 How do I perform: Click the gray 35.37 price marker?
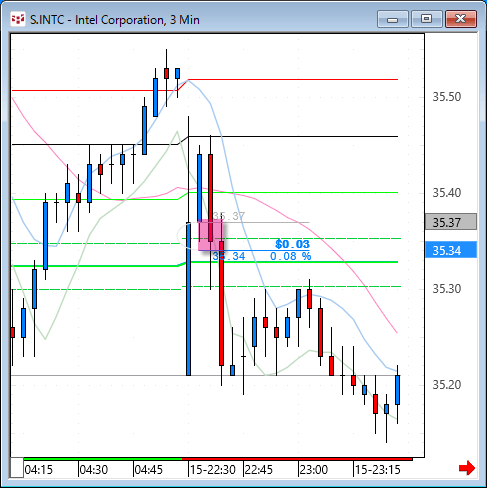[x=451, y=222]
